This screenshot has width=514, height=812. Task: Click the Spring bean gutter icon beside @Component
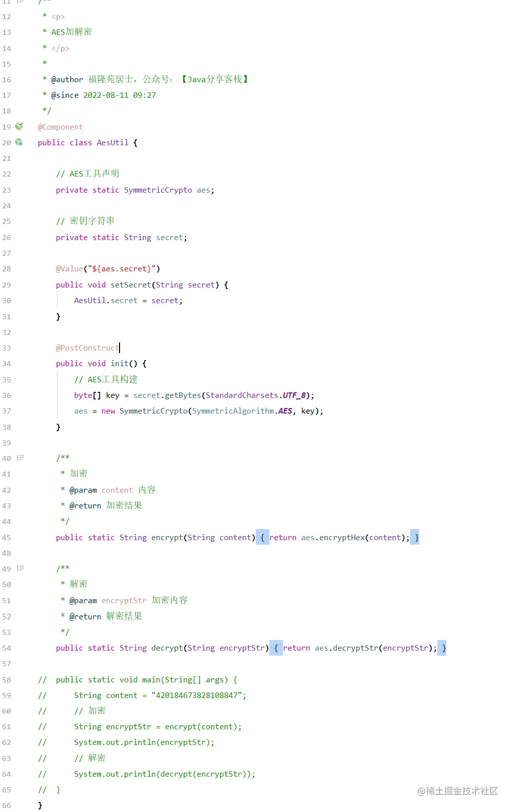(x=19, y=126)
